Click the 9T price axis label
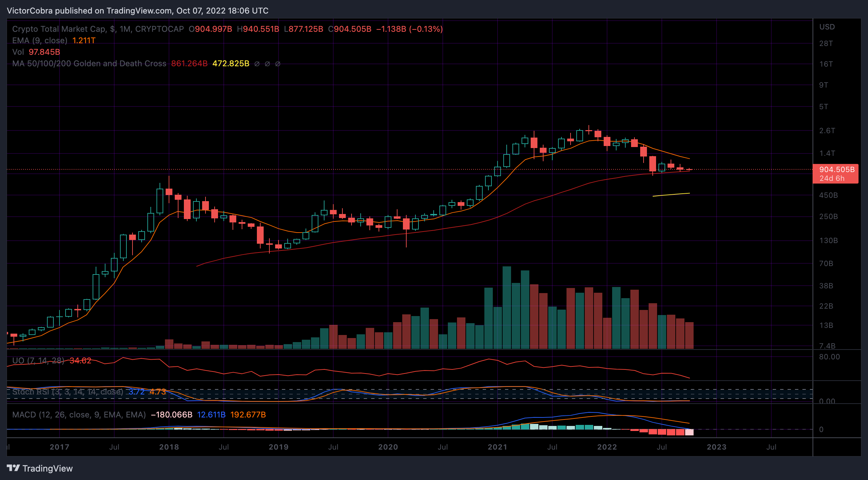Viewport: 868px width, 480px height. 823,85
